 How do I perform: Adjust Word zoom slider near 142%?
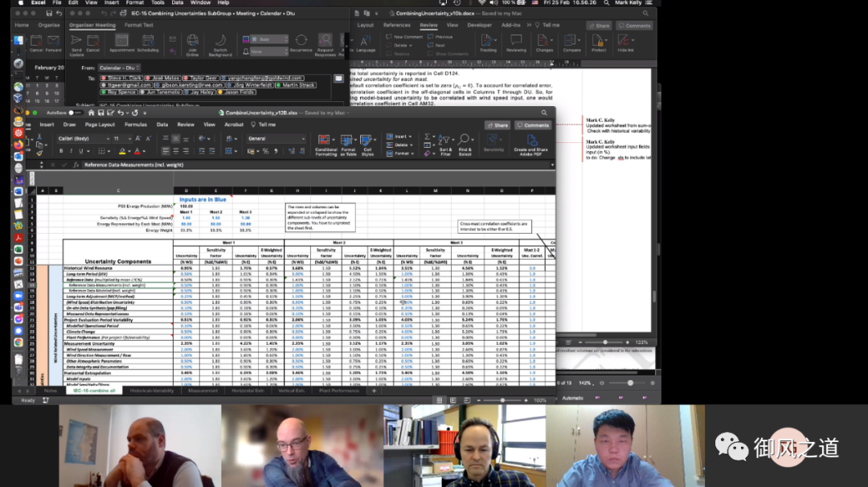(x=630, y=383)
